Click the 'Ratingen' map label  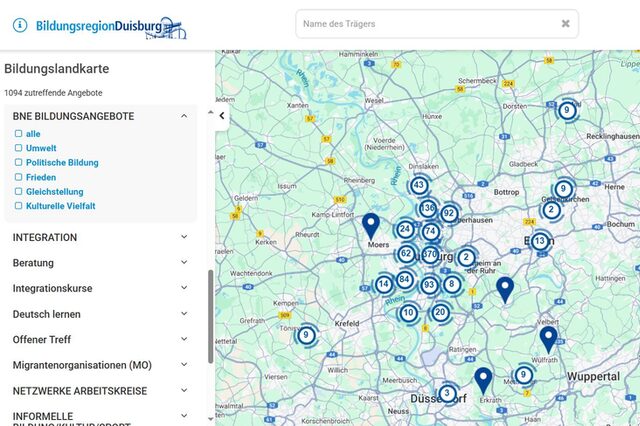(x=462, y=349)
